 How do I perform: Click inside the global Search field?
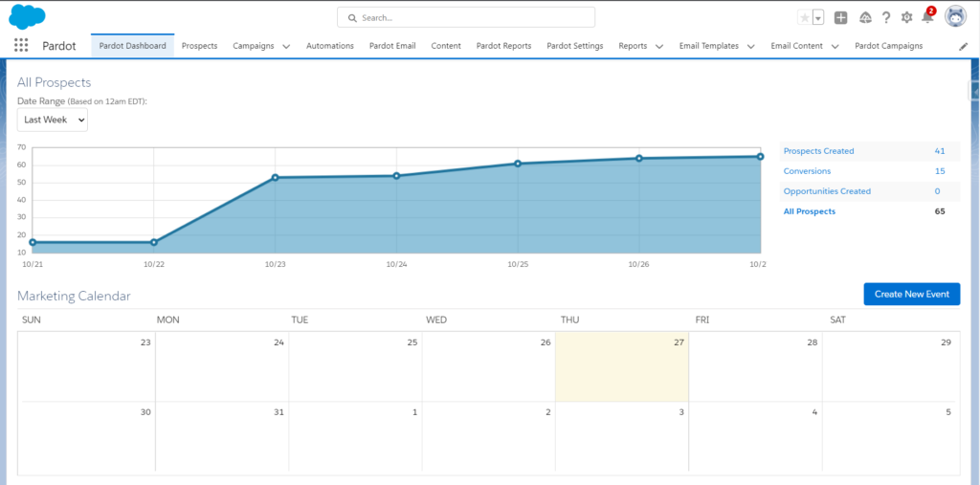(x=466, y=17)
